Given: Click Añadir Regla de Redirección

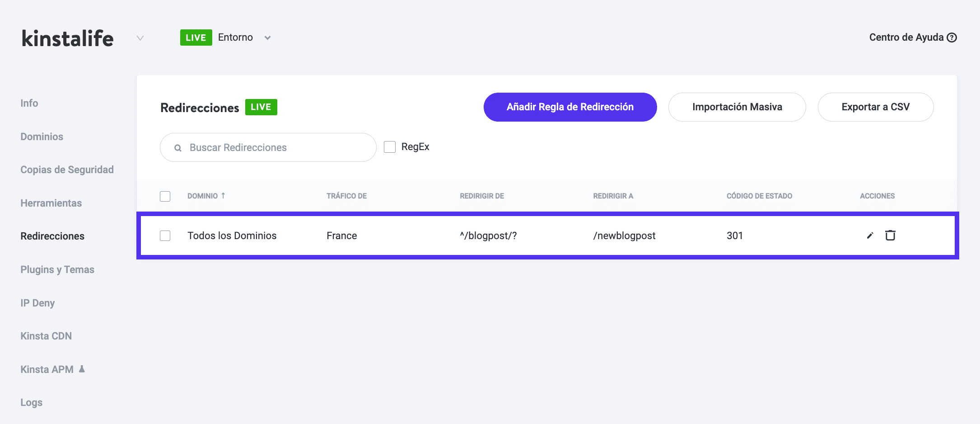Looking at the screenshot, I should coord(570,107).
